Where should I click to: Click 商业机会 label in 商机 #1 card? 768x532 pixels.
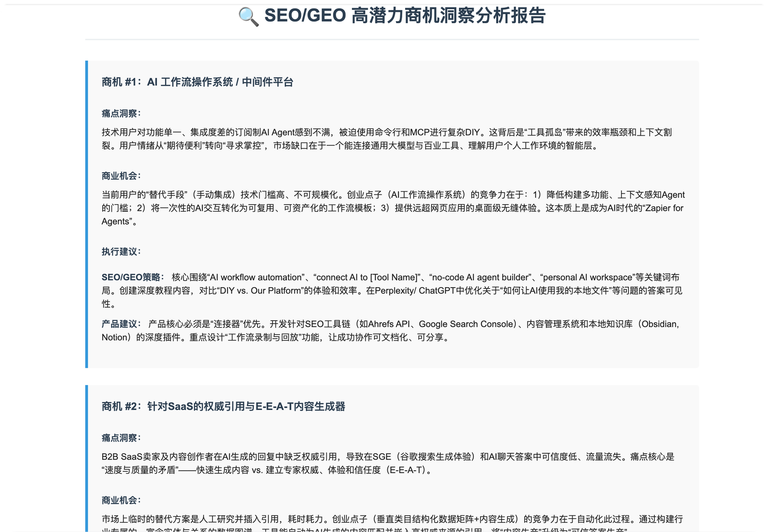tap(121, 176)
